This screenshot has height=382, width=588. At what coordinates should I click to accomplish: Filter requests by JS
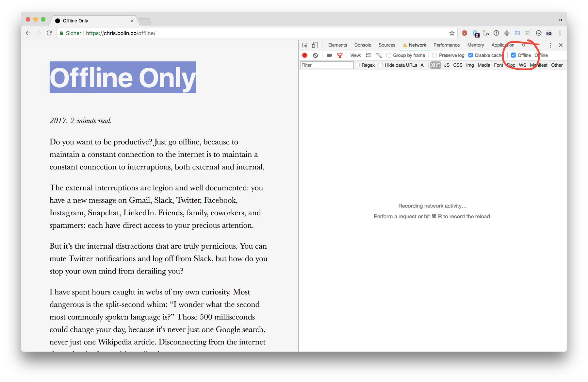click(x=447, y=65)
